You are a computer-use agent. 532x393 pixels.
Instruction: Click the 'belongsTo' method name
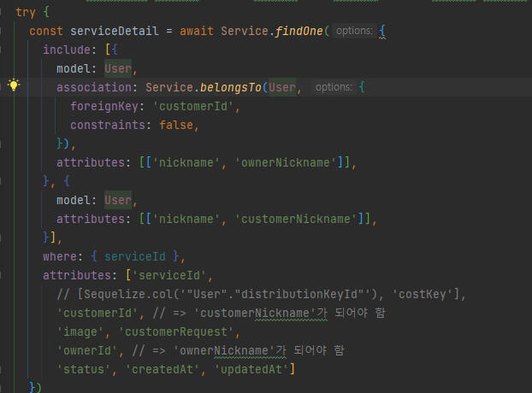pos(231,87)
